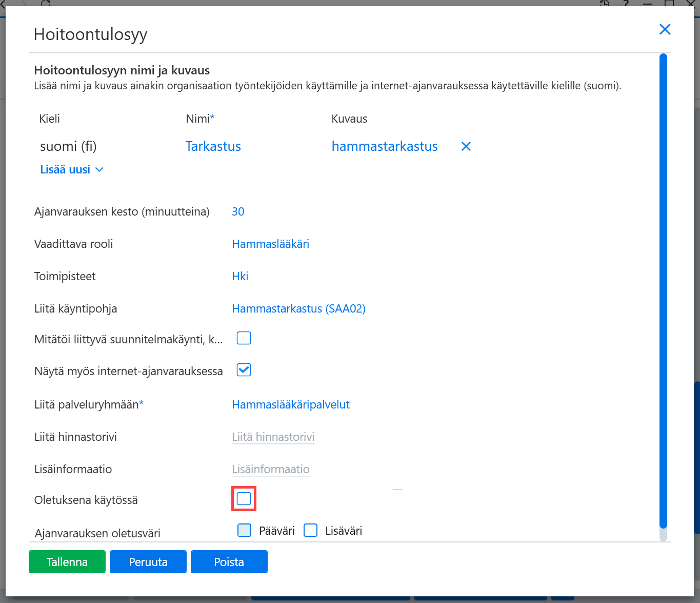Open the Hki toimipisteet selector
Screen dimensions: 700x603
tap(240, 276)
